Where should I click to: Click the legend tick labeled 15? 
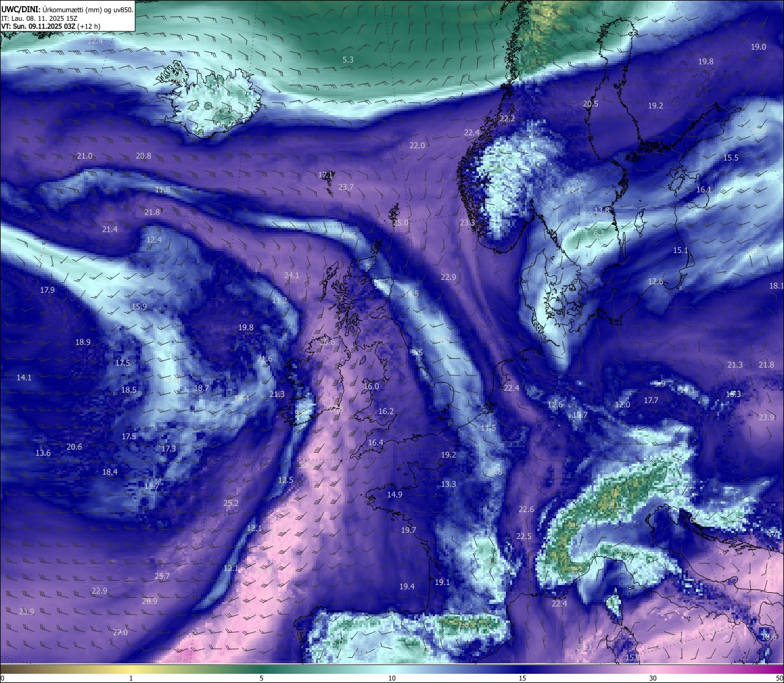522,678
